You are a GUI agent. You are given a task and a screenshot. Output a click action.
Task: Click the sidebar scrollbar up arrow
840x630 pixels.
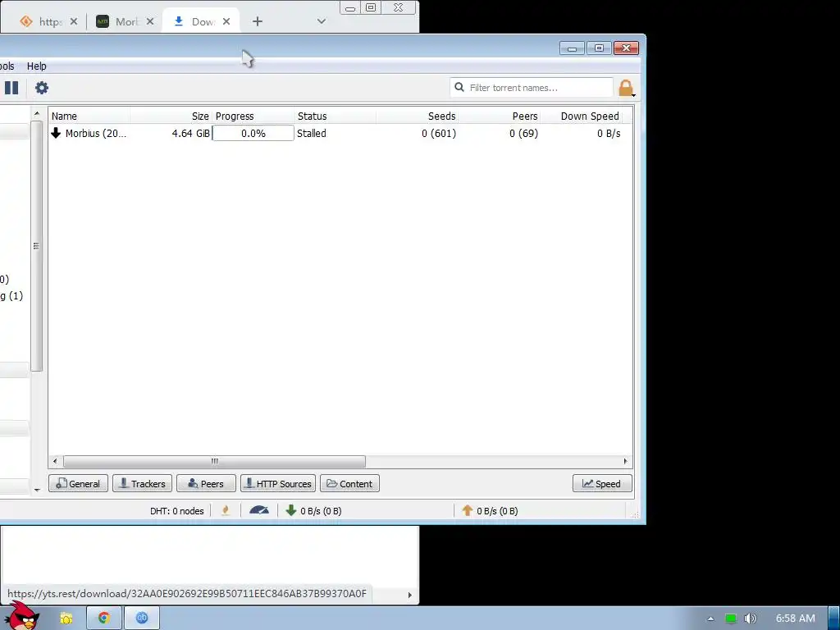[x=36, y=113]
